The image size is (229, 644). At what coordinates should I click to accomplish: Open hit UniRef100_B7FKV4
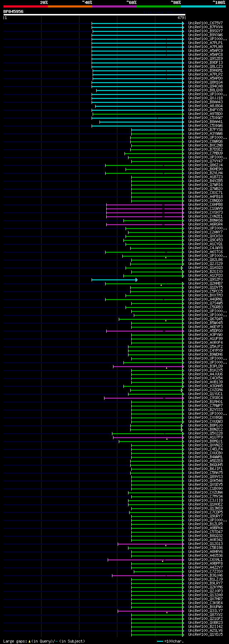click(x=205, y=27)
